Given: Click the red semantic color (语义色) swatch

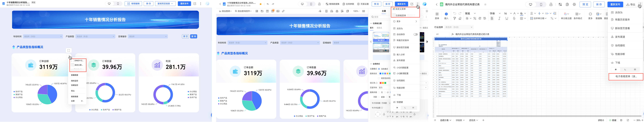Looking at the screenshot, I should click(x=381, y=83).
